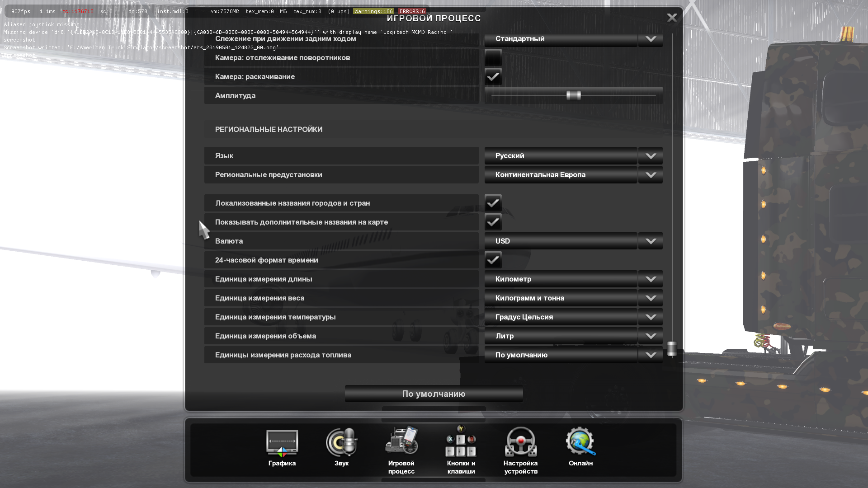Open the Звук microphone icon
This screenshot has height=488, width=868.
pos(342,442)
